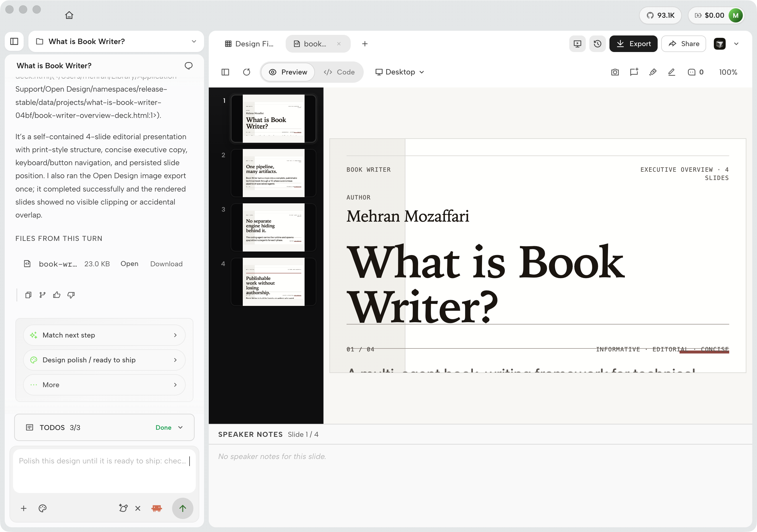The height and width of the screenshot is (532, 757).
Task: Click the file document icon beside book-wr
Action: [27, 264]
